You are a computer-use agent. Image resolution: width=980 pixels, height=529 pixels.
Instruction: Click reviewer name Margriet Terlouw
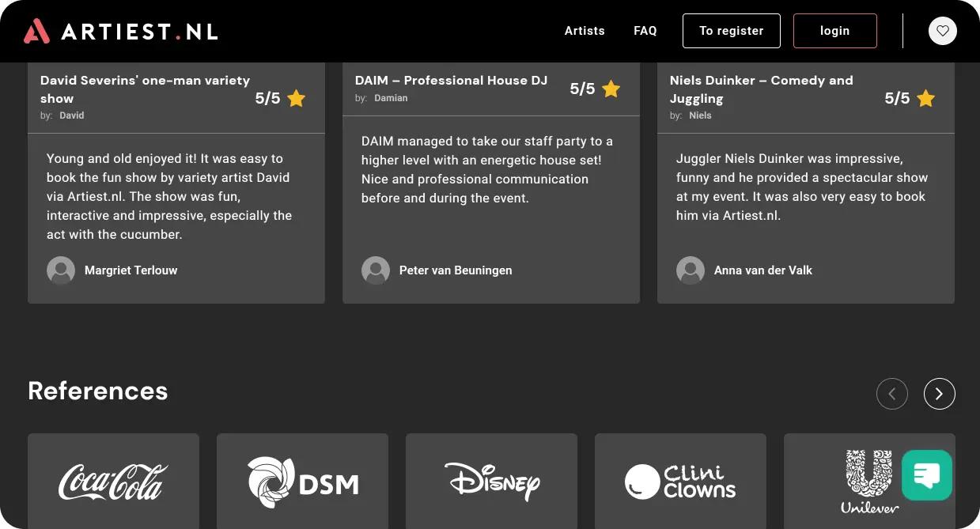131,270
